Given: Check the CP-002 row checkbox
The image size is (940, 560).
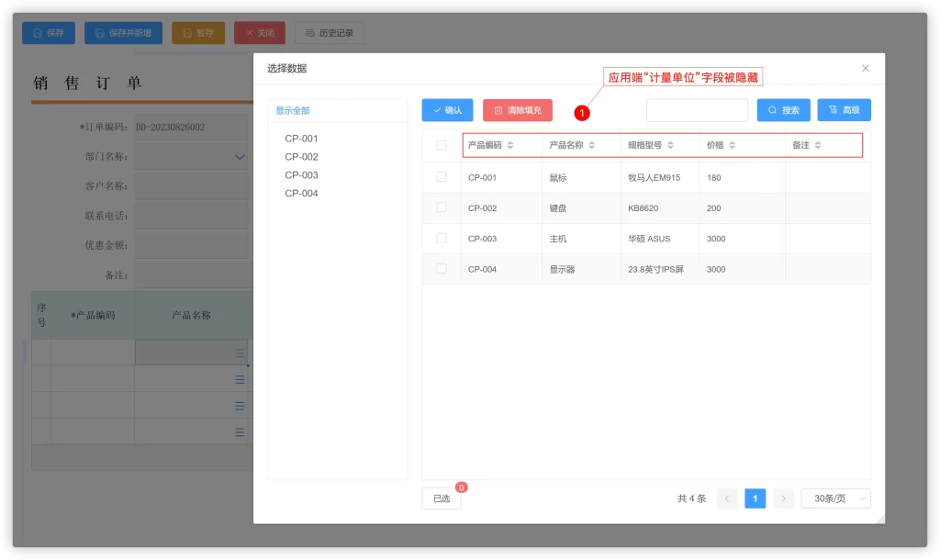Looking at the screenshot, I should (x=442, y=207).
